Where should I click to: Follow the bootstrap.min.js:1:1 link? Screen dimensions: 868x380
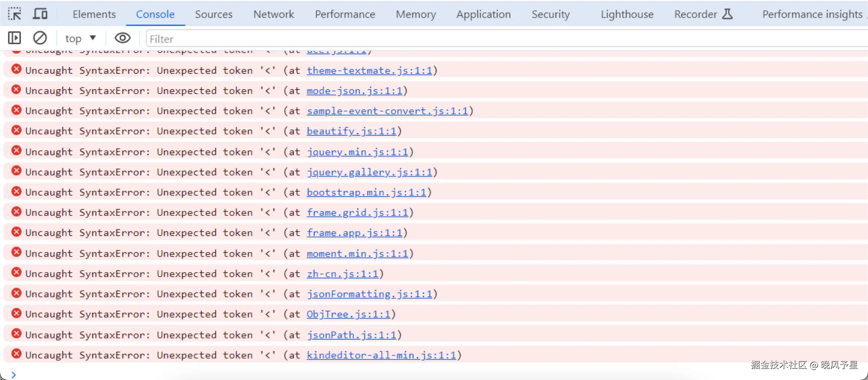coord(366,193)
